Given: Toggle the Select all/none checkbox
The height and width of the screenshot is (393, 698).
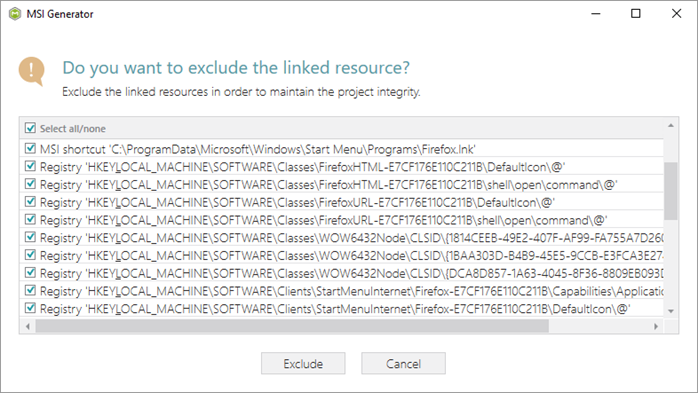Looking at the screenshot, I should (30, 128).
